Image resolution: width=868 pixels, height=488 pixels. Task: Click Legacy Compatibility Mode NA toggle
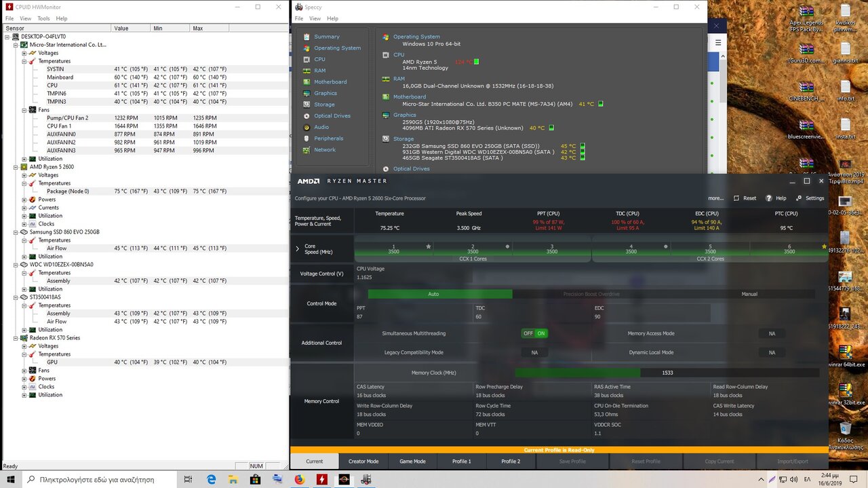[x=534, y=352]
